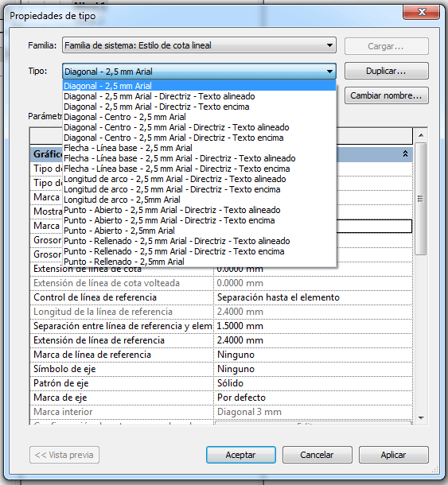Click the Aplicar button
This screenshot has height=485, width=448.
point(394,455)
